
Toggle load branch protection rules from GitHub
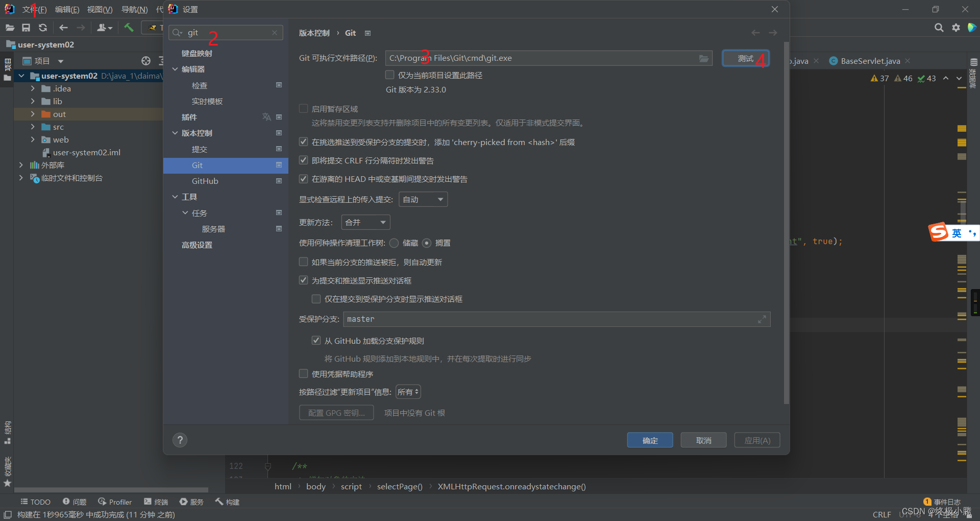coord(316,341)
